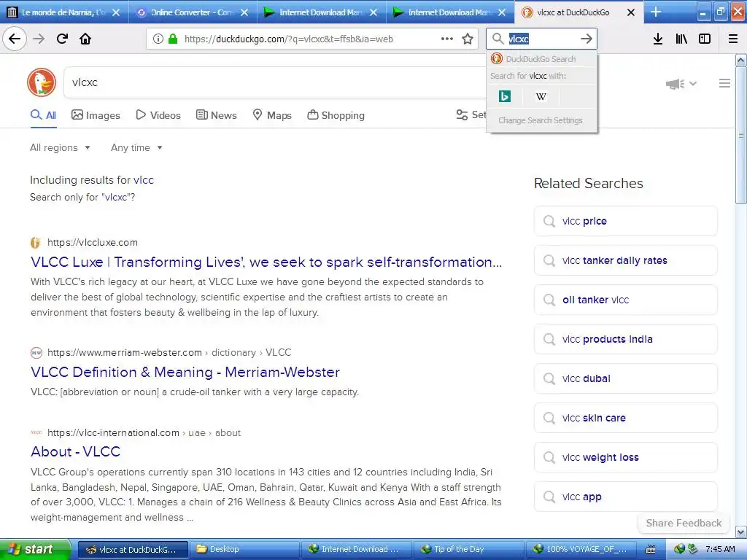Reload the current page
This screenshot has width=747, height=560.
click(x=62, y=39)
